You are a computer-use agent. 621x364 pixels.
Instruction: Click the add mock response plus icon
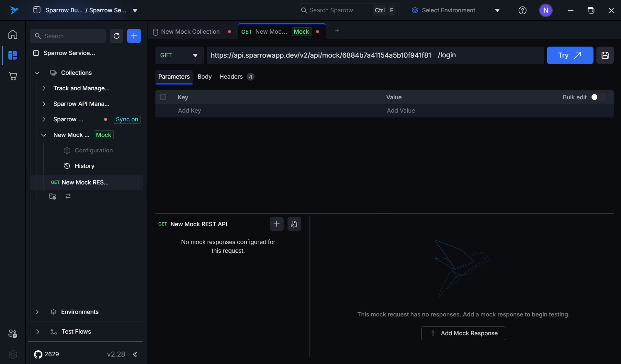point(277,224)
